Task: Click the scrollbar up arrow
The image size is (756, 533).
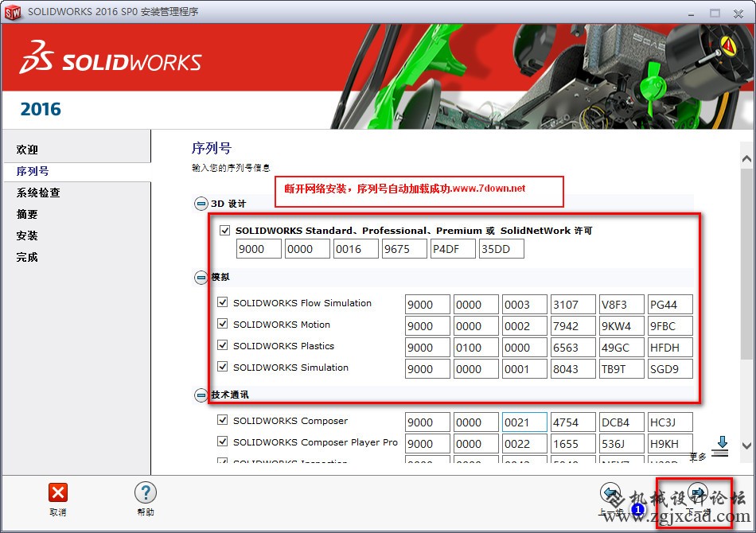Action: [746, 158]
